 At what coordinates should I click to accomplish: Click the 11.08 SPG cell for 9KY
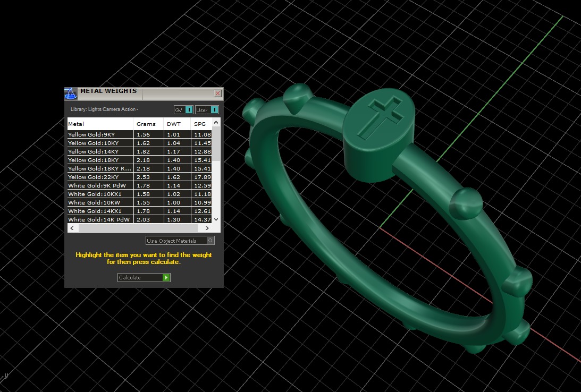click(x=201, y=134)
